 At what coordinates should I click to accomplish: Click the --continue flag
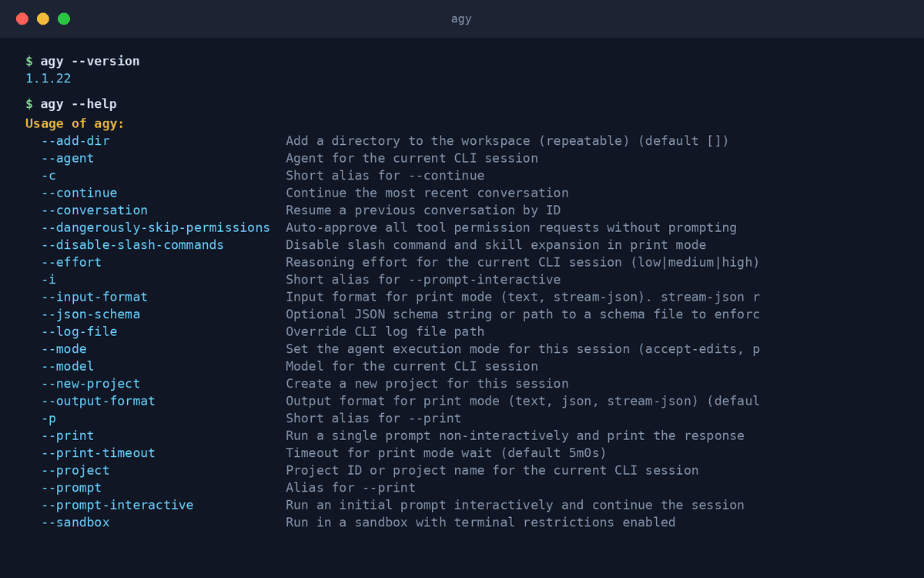tap(79, 193)
